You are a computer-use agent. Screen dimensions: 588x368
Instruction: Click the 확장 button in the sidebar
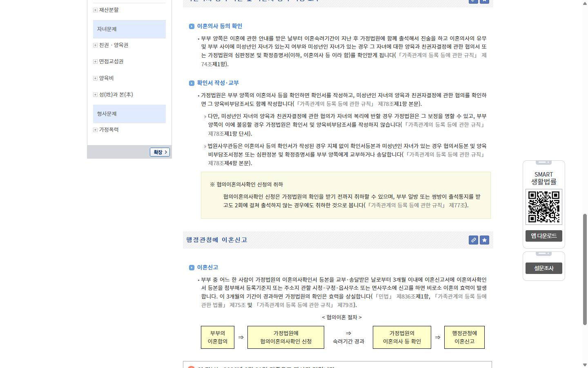tap(160, 152)
